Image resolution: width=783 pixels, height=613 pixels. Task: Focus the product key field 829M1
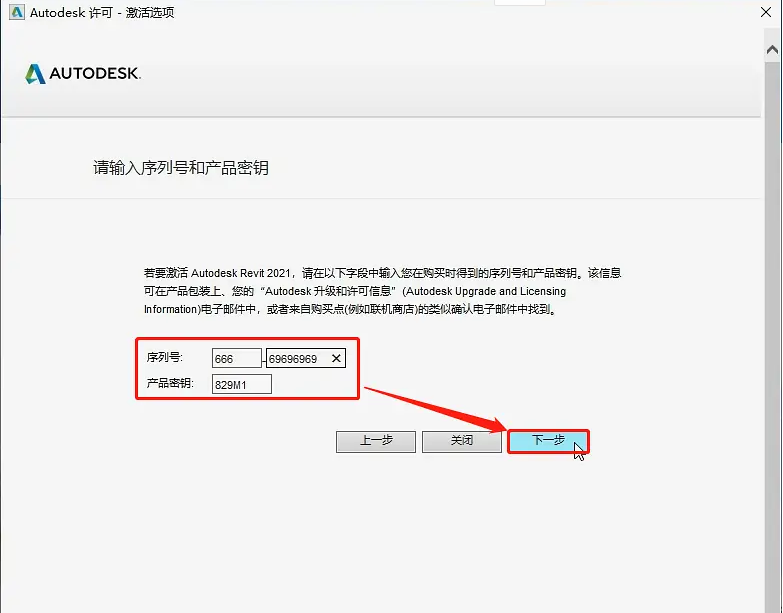point(242,384)
